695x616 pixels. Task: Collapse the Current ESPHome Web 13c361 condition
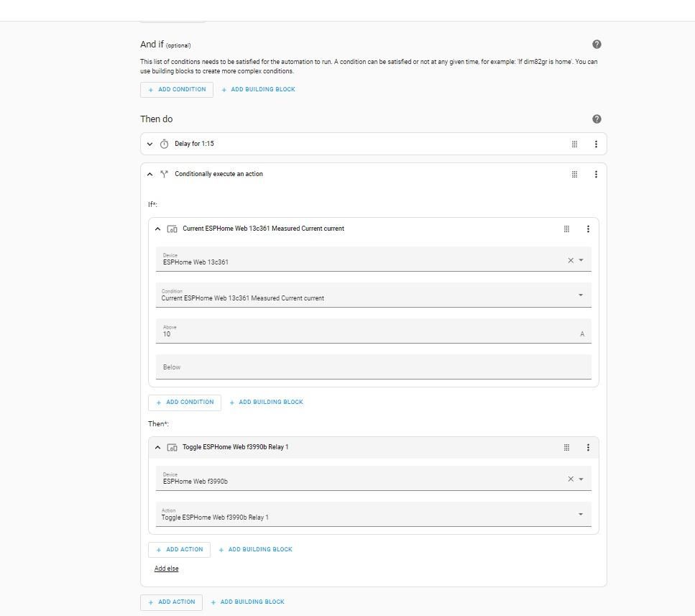pos(157,229)
